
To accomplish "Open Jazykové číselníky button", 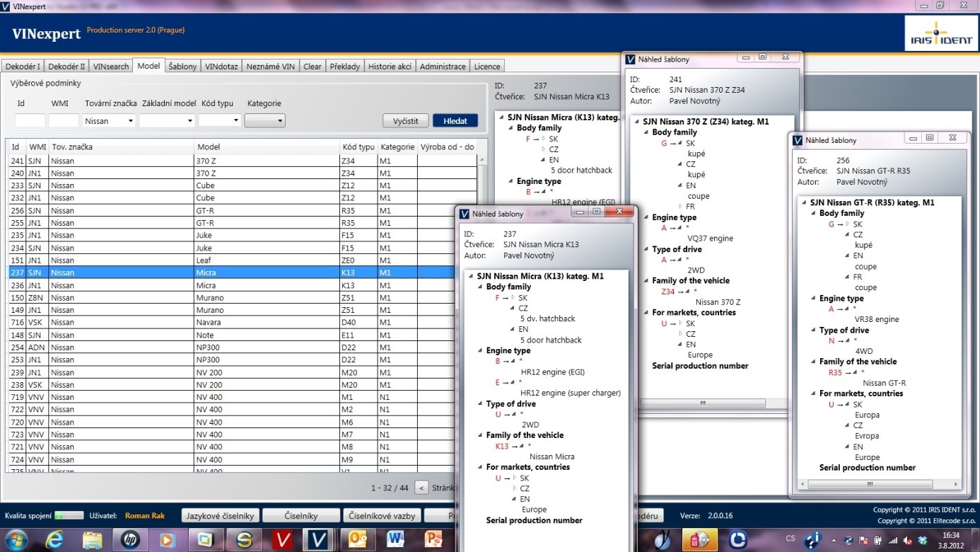I will [220, 516].
